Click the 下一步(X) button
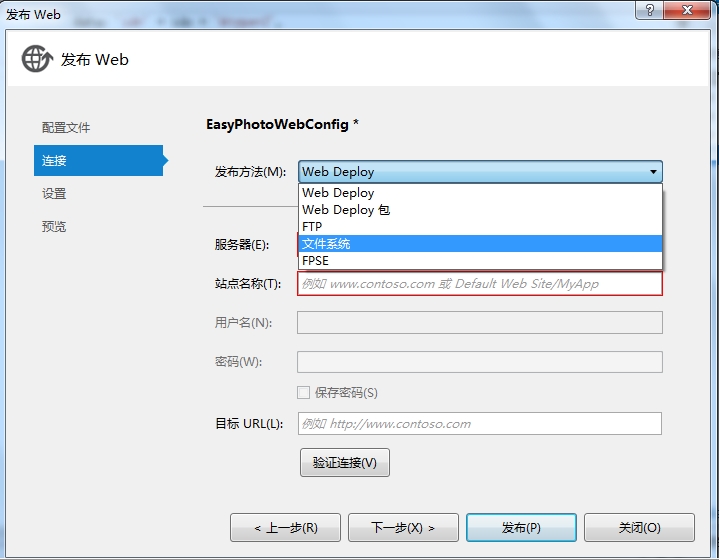 403,527
